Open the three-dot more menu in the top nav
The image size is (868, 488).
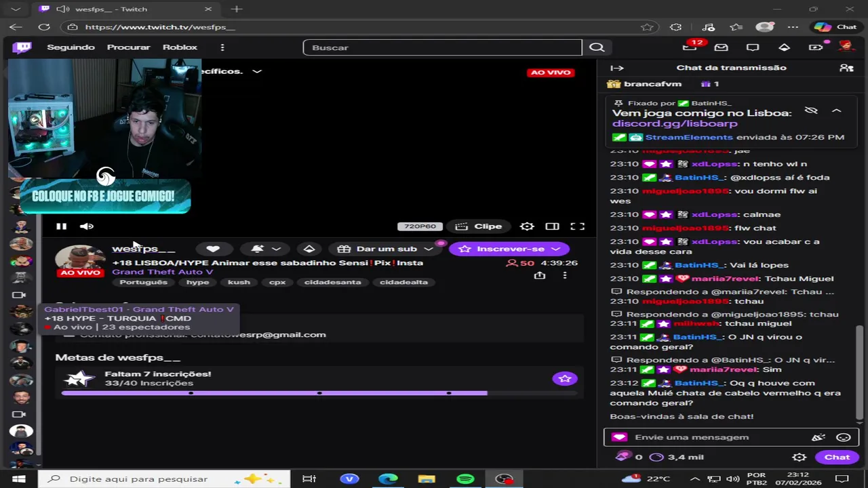click(x=222, y=47)
